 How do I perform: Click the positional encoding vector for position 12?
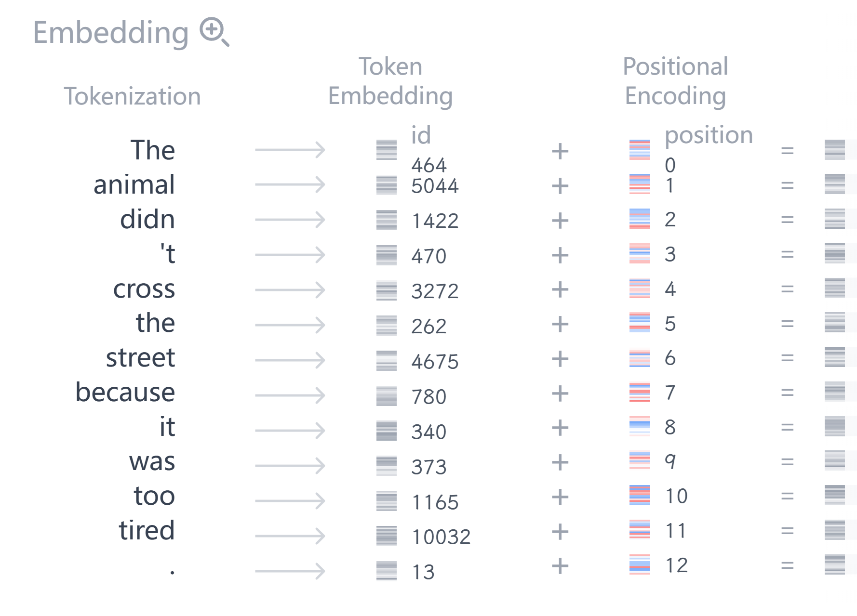pos(639,564)
